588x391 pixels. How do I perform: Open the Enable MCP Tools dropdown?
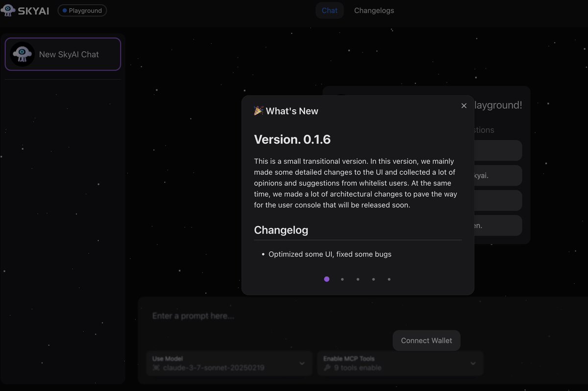coord(400,363)
